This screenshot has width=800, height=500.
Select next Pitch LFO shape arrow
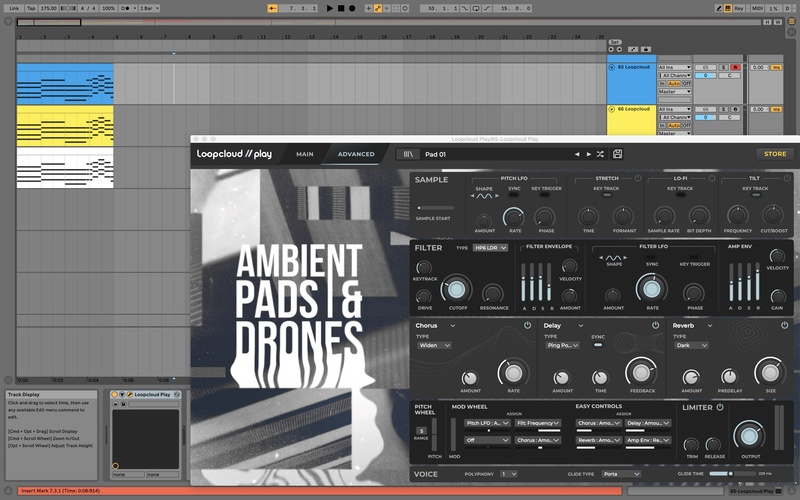pyautogui.click(x=497, y=196)
